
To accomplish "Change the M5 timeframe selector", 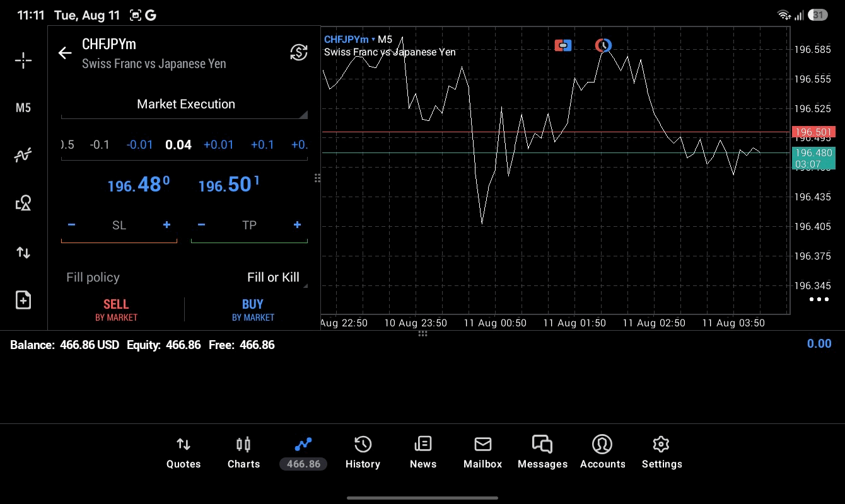I will (23, 108).
